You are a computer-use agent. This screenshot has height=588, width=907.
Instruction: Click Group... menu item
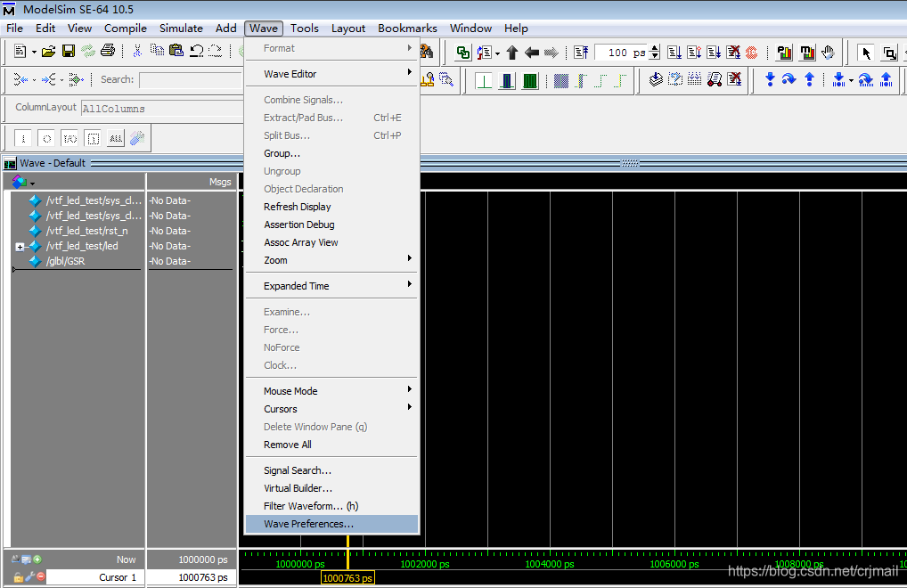click(331, 153)
